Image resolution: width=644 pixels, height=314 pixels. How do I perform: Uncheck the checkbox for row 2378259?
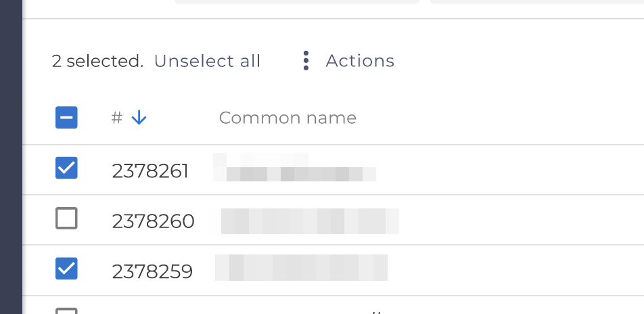[66, 269]
